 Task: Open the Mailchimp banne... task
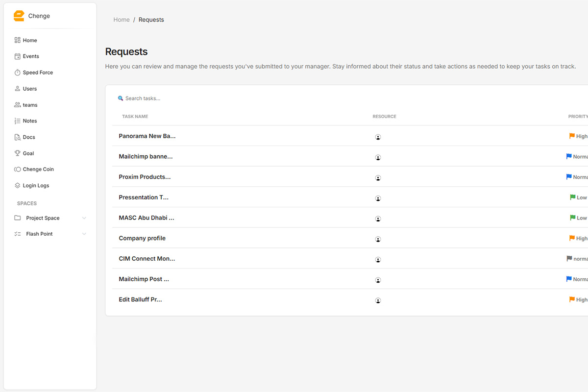point(146,157)
